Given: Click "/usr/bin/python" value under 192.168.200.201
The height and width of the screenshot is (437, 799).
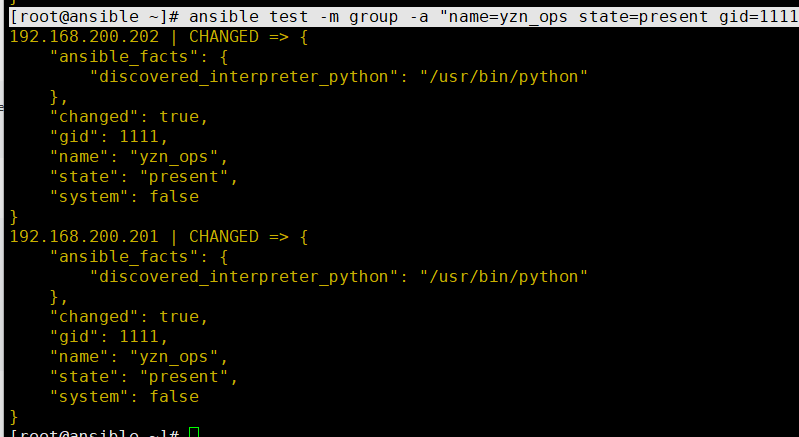Looking at the screenshot, I should pyautogui.click(x=503, y=277).
